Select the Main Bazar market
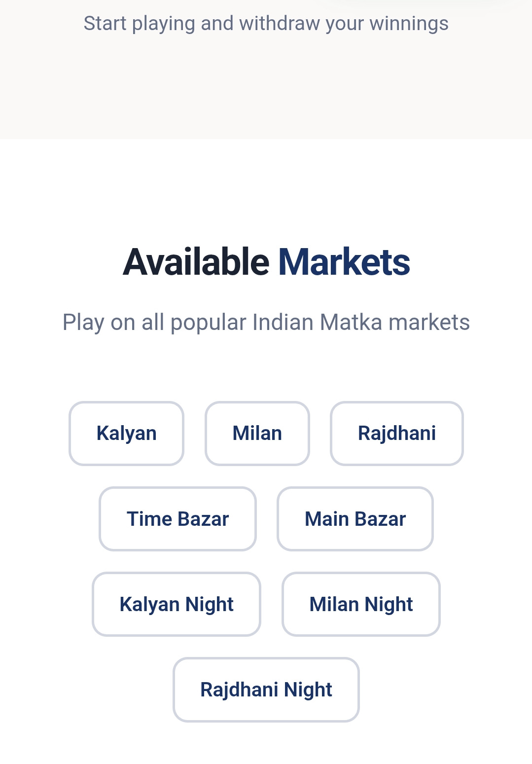532x764 pixels. pyautogui.click(x=355, y=519)
